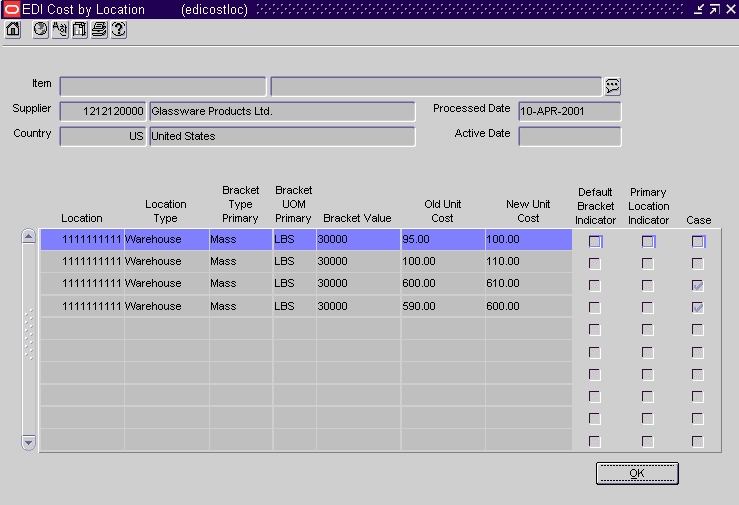Click the Supplier number field 1212120000
Screen dimensions: 739x505
click(103, 111)
